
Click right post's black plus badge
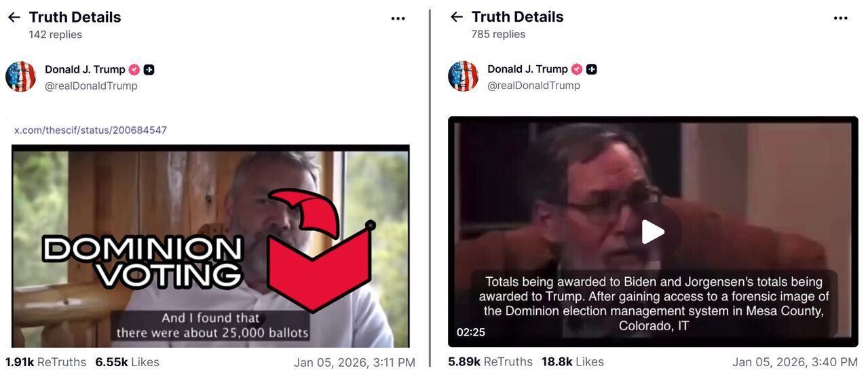tap(592, 69)
